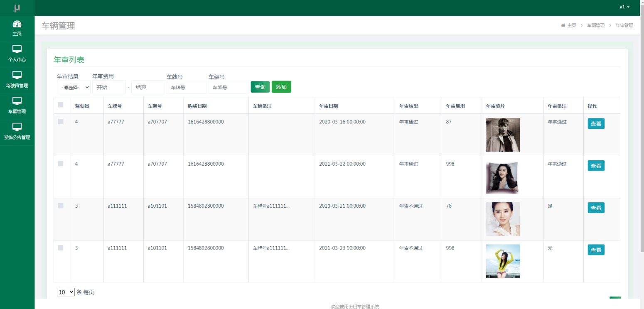Screen dimensions: 644x309
Task: Focus the 车架号 search input
Action: tap(229, 87)
